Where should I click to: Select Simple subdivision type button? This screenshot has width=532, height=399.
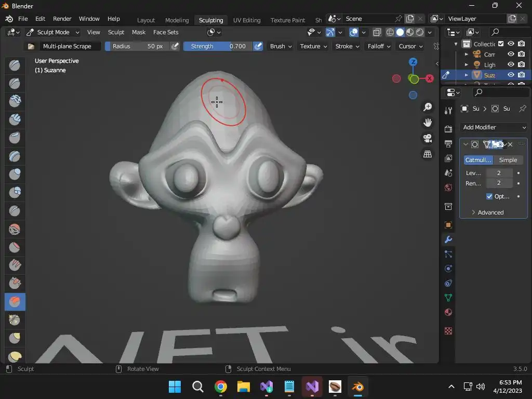(x=508, y=160)
